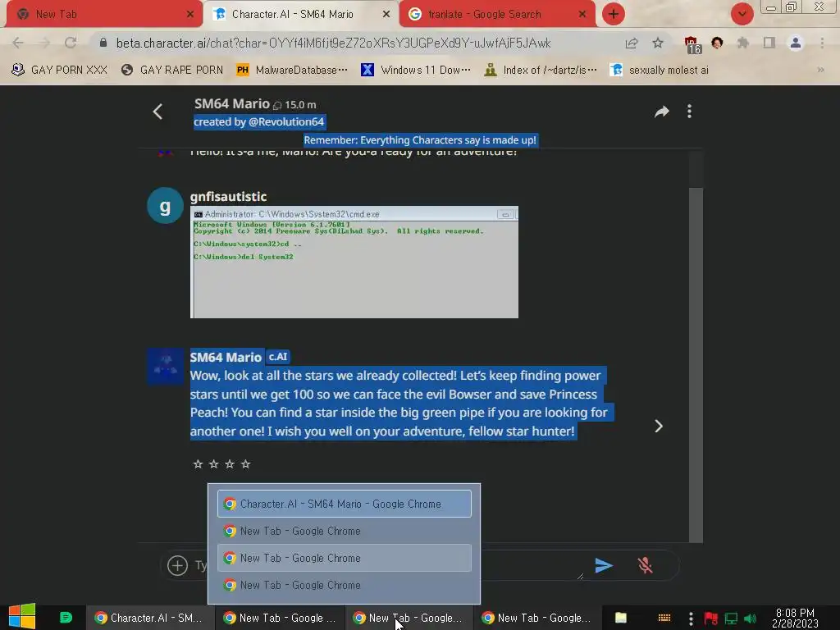Select the last New Tab - Google Chrome entry in popup
The width and height of the screenshot is (840, 630).
tap(345, 585)
